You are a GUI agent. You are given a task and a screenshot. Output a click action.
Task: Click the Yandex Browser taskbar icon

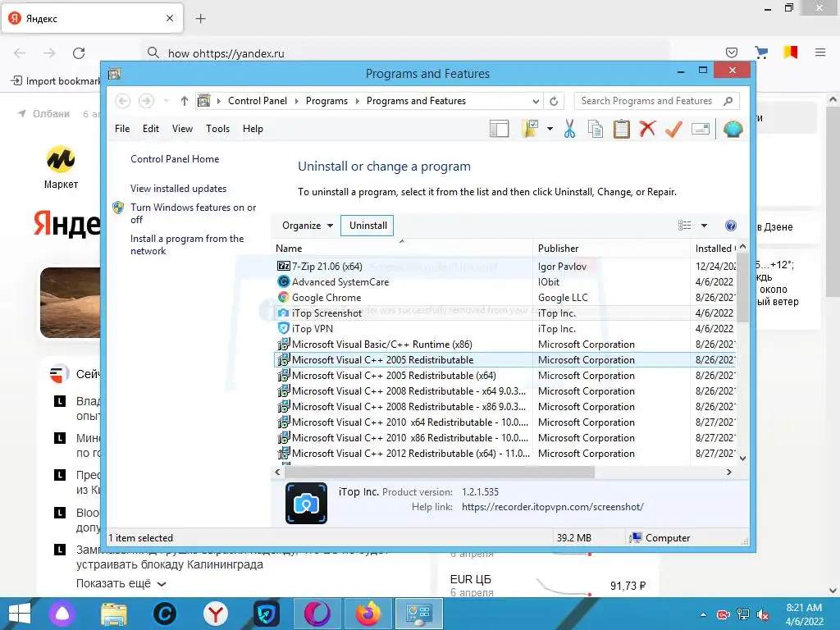pos(216,614)
